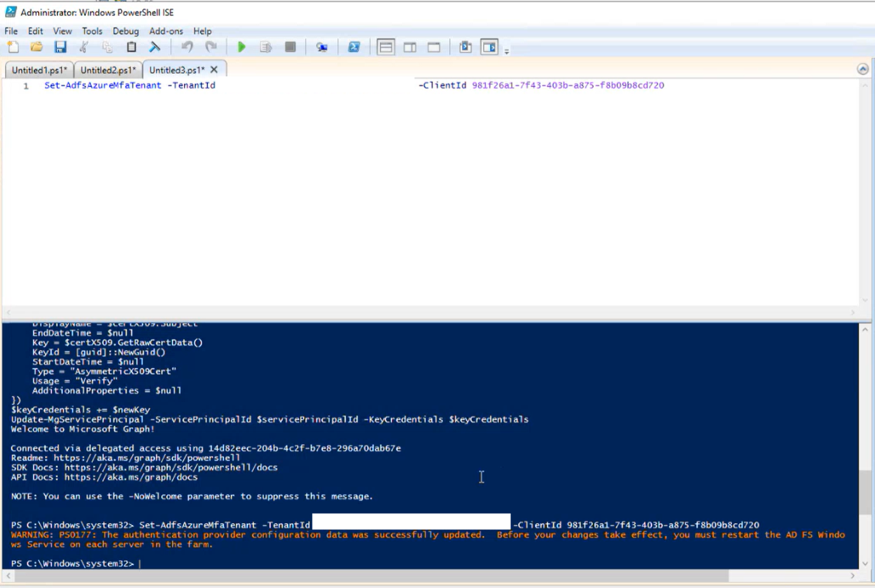Show script pane on top layout icon

[x=386, y=47]
